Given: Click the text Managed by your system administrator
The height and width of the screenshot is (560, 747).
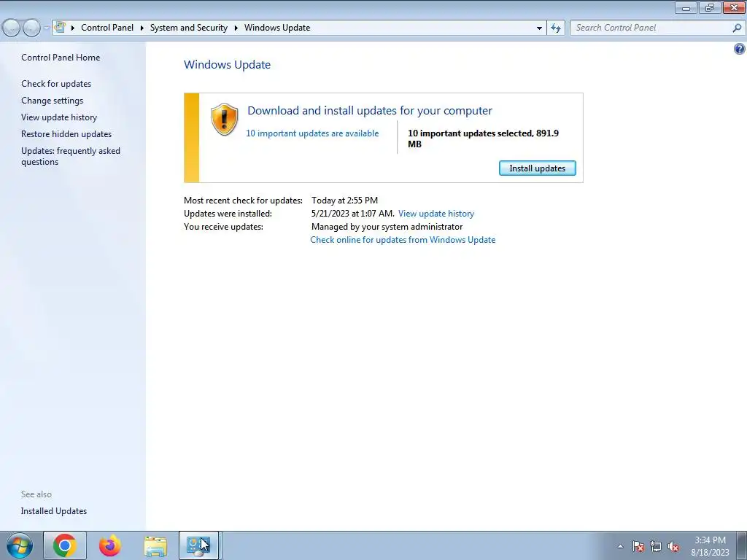Looking at the screenshot, I should pyautogui.click(x=387, y=227).
